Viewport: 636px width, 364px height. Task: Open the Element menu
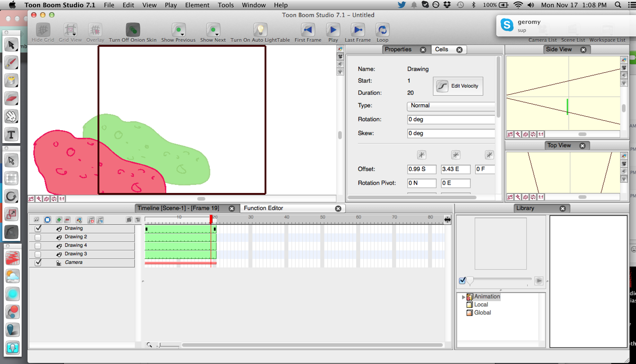(x=197, y=5)
